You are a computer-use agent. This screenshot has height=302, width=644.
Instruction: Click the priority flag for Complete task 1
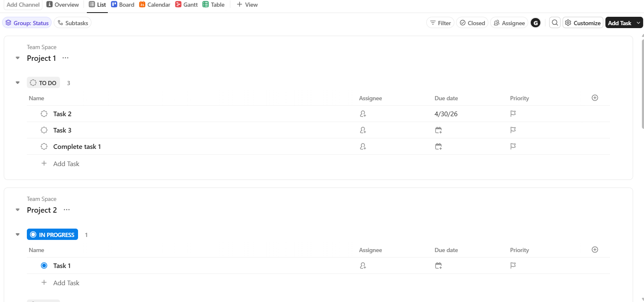[x=513, y=146]
